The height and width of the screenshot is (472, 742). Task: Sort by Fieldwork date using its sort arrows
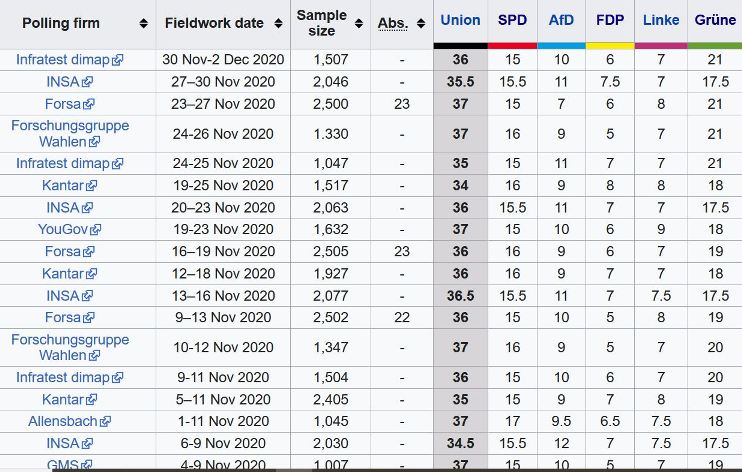coord(279,24)
